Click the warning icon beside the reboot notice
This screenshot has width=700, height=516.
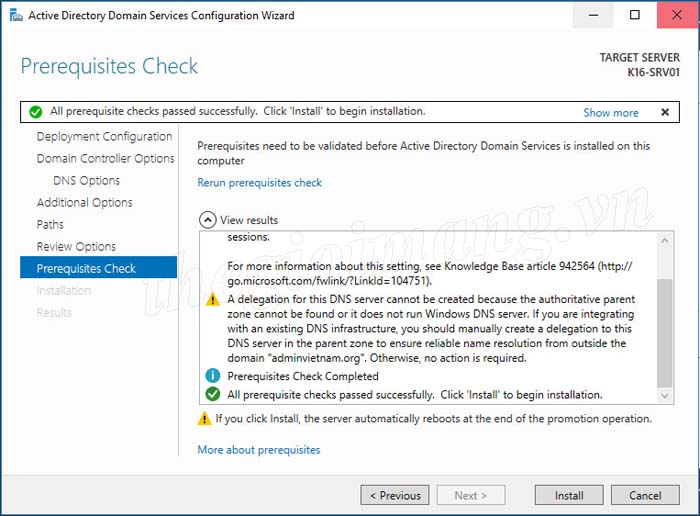point(204,419)
